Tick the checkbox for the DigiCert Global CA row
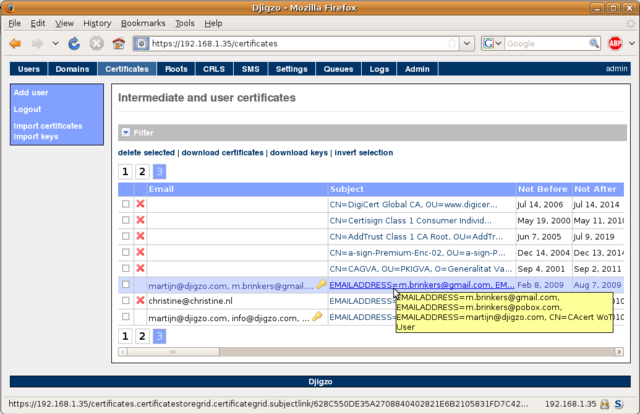640x414 pixels. click(x=126, y=204)
